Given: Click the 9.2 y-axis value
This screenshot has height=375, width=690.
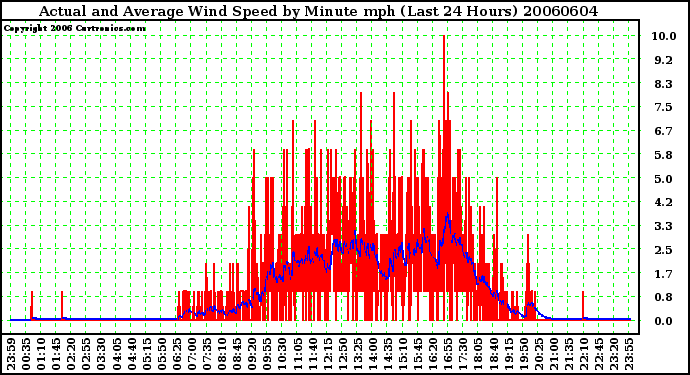Looking at the screenshot, I should point(664,60).
